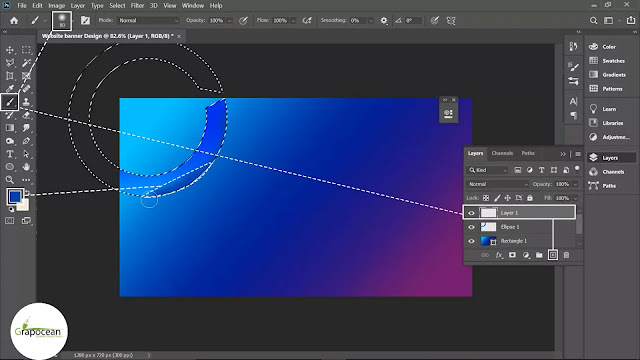Select the Gradient tool

(10, 128)
